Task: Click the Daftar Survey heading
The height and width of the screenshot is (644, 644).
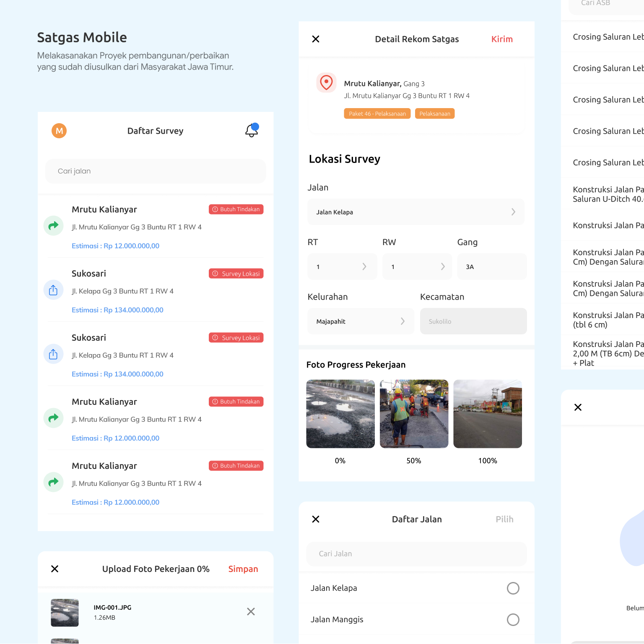Action: (155, 131)
